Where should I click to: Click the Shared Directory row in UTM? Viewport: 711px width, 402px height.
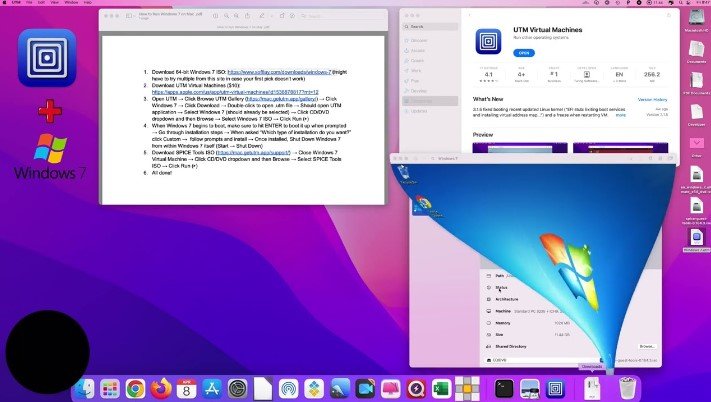pos(570,346)
